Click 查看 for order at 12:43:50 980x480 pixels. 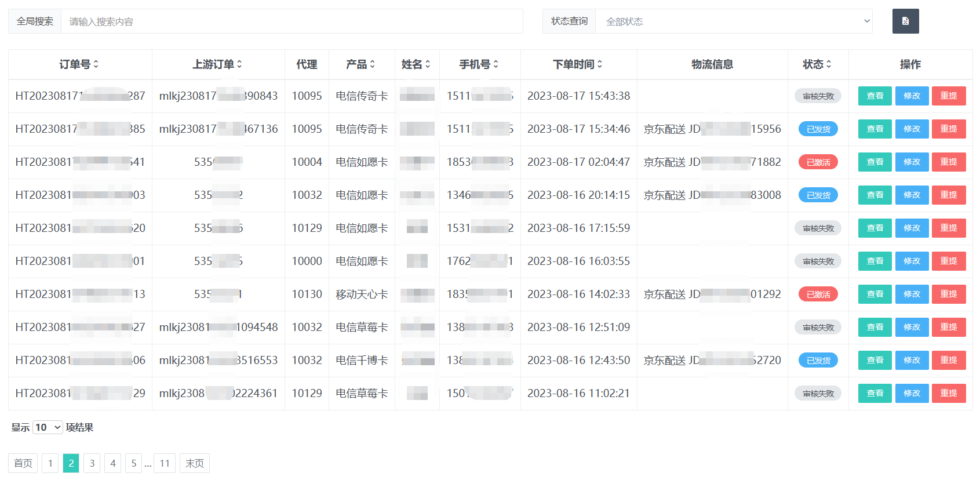click(x=875, y=360)
